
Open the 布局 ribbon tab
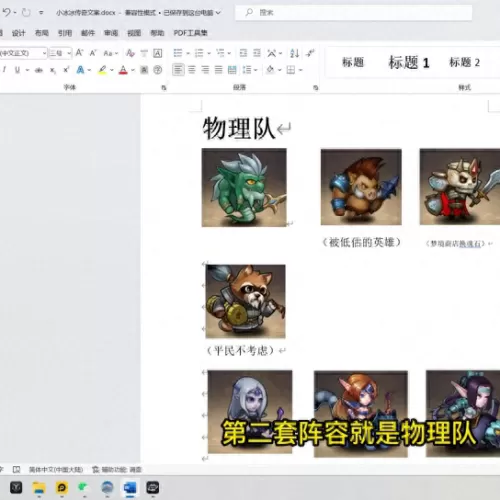42,33
